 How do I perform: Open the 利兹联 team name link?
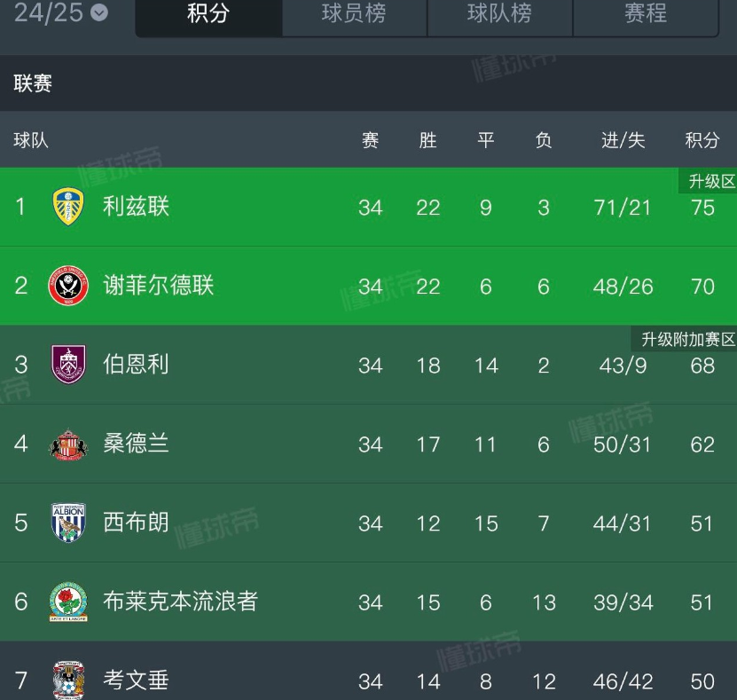coord(136,207)
